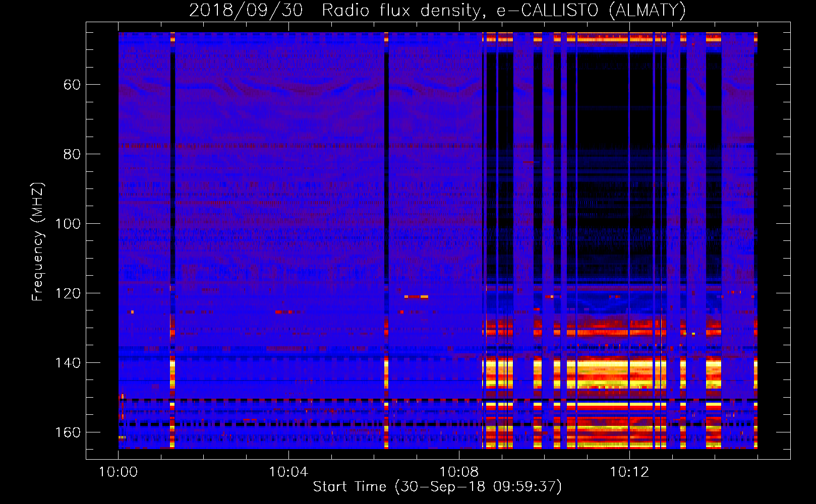Select the '10:12' time tick label

click(x=629, y=472)
